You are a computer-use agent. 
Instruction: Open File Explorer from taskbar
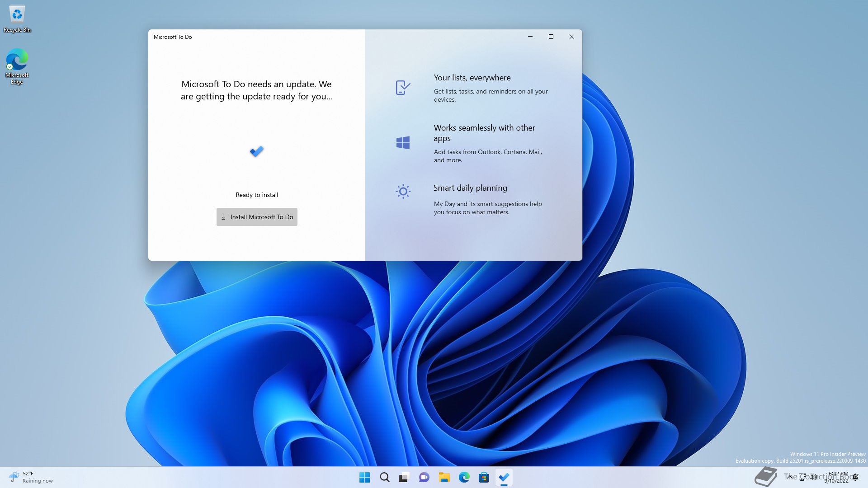coord(444,477)
